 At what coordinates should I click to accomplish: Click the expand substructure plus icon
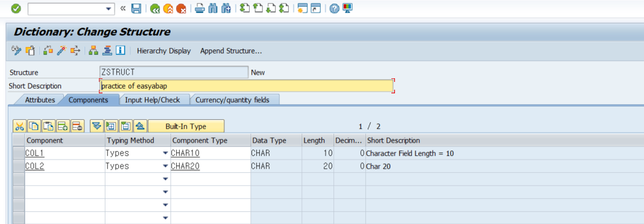tap(111, 126)
